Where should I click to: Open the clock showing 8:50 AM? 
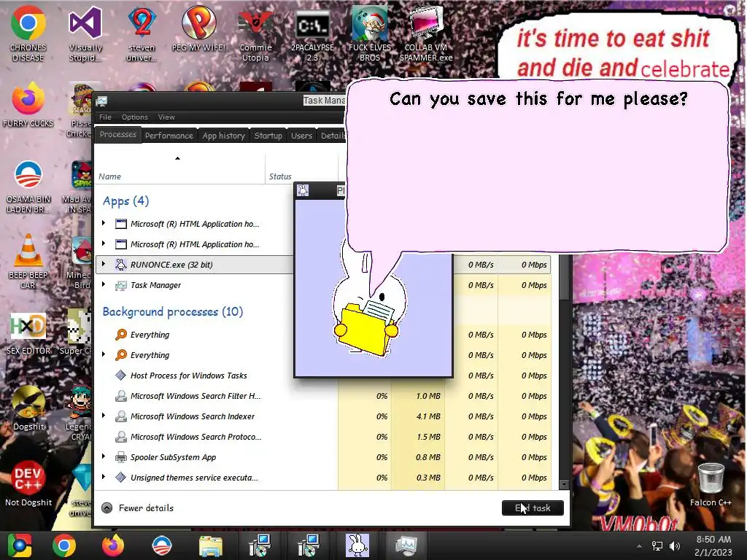point(713,545)
